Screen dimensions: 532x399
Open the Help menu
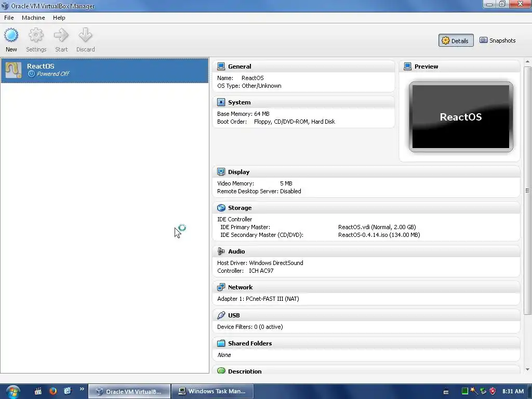pyautogui.click(x=59, y=18)
